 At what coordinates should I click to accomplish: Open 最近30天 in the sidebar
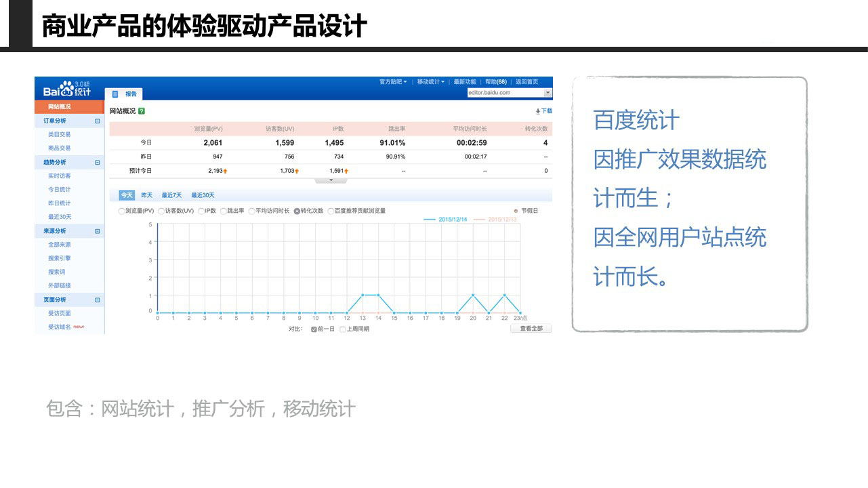click(x=60, y=217)
